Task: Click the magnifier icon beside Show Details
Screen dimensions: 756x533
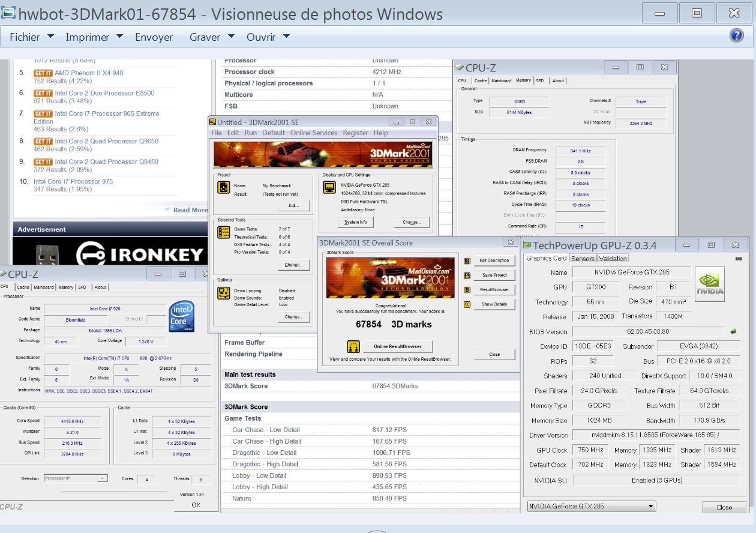Action: (467, 304)
